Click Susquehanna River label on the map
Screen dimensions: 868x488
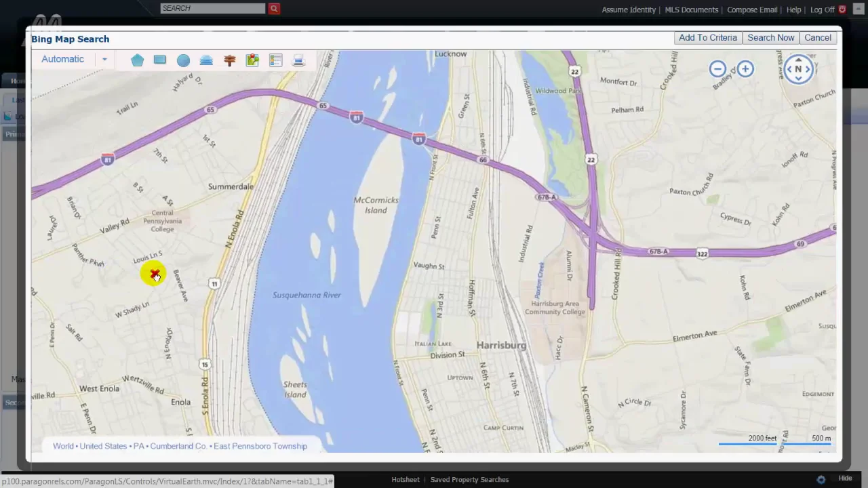tap(307, 295)
